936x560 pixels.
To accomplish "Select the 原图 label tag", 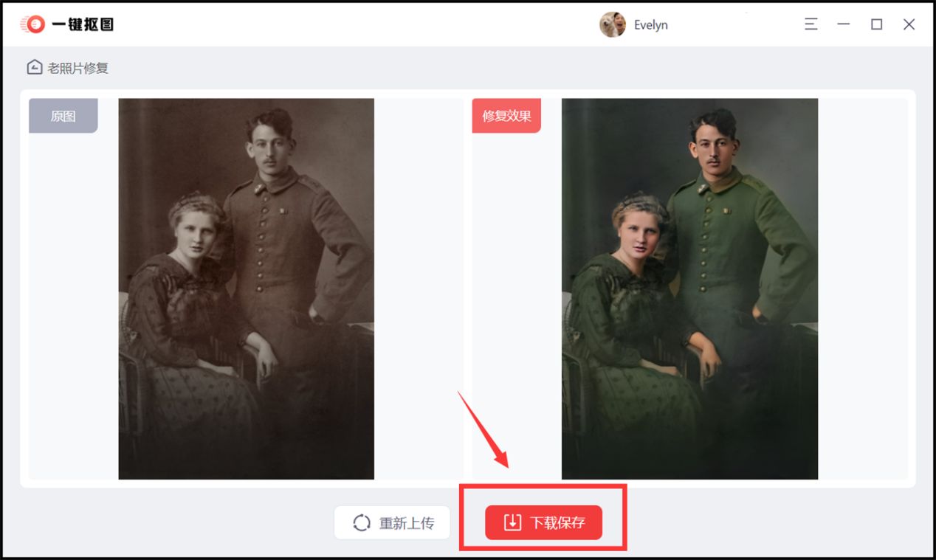I will coord(63,116).
